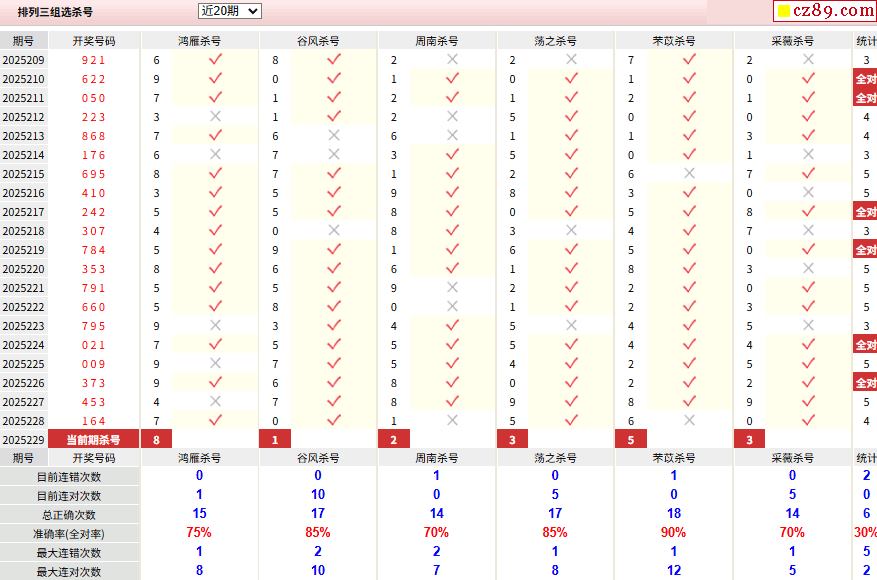Click the max consecutive correct value 12
This screenshot has height=580, width=877.
coord(674,570)
